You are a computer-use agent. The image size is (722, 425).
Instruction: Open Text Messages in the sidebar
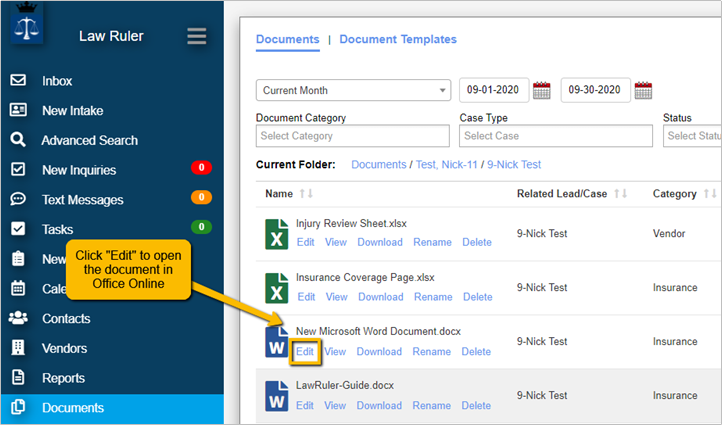click(83, 200)
